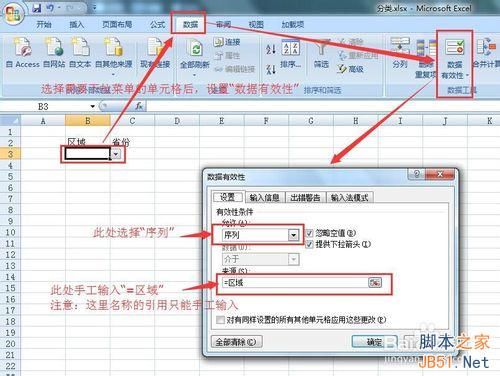
Task: Toggle the Filter funnel icon
Action: coord(321,47)
